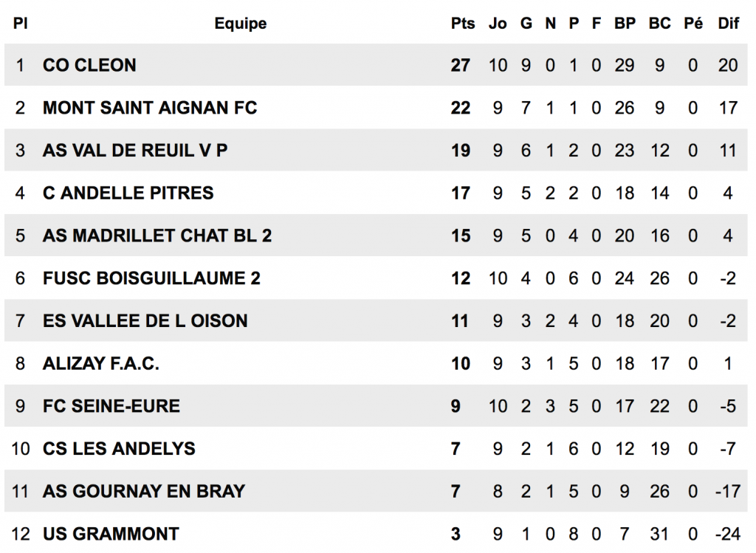Select FUSC BOISGUILLAUME 2 team
Viewport: 756px width, 553px height.
click(x=151, y=278)
